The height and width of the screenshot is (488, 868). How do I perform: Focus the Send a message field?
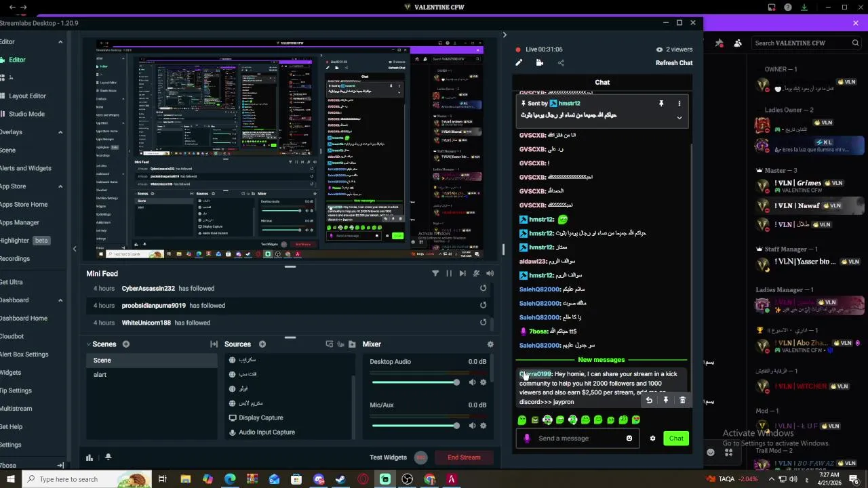point(577,439)
